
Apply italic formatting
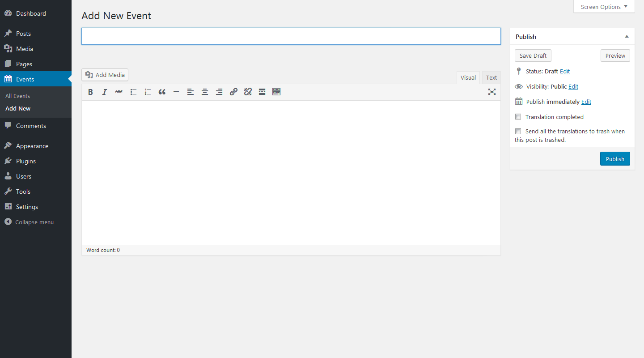[105, 92]
